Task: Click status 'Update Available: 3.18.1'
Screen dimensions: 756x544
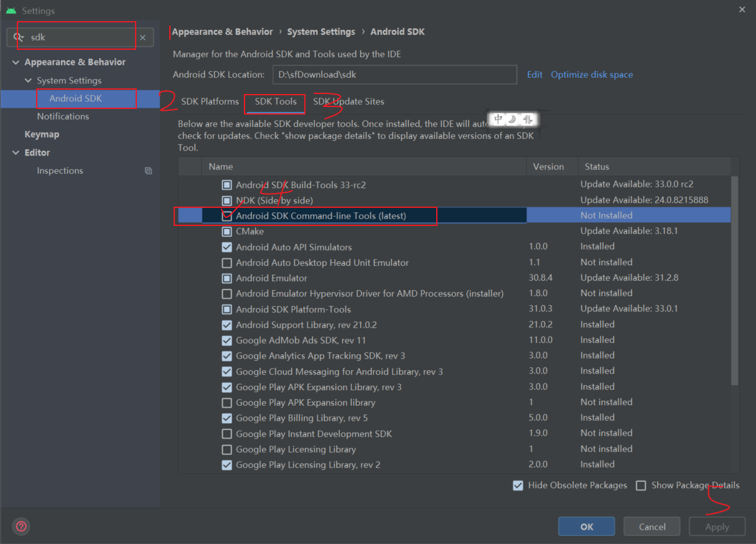Action: point(629,232)
